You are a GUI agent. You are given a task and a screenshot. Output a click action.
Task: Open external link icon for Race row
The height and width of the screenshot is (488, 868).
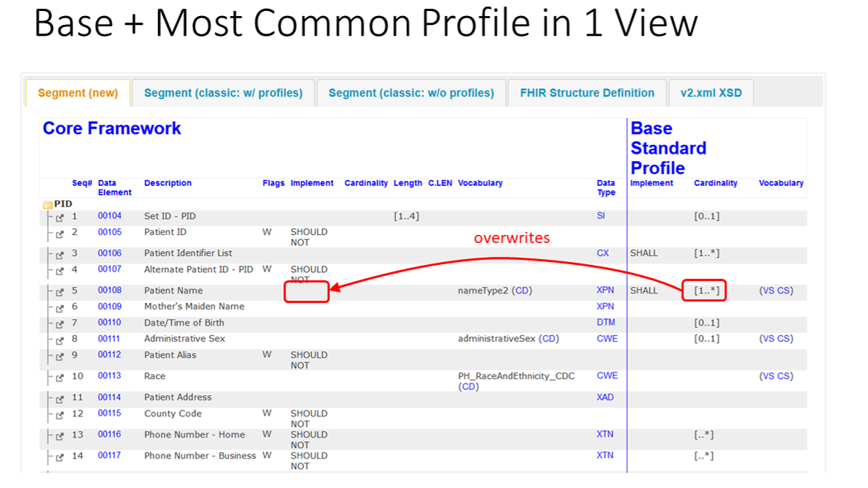coord(60,377)
